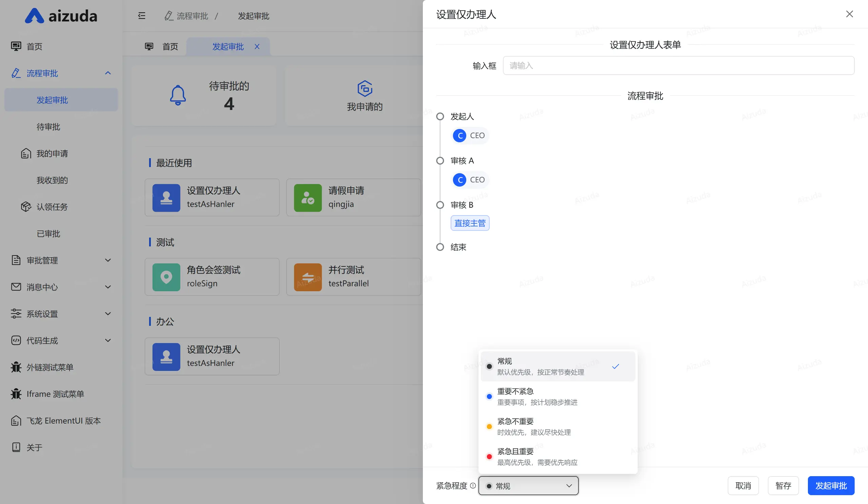This screenshot has width=868, height=504.
Task: Open the 角色会签测试 roleSign icon
Action: coord(166,277)
